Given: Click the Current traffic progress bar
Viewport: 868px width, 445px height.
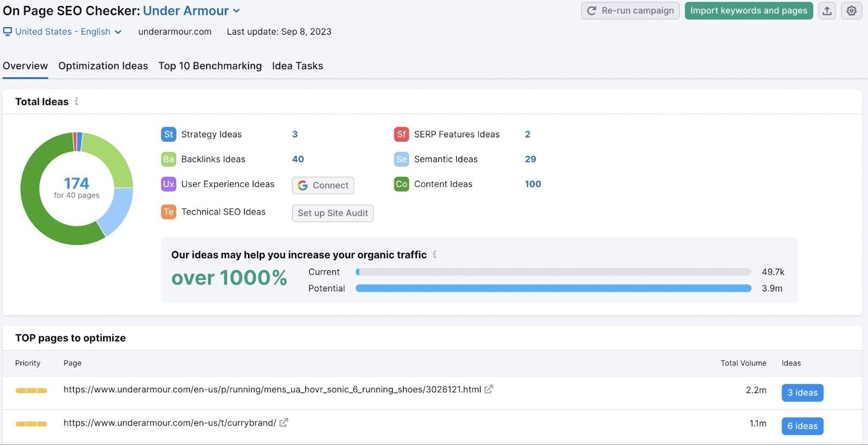Looking at the screenshot, I should point(553,272).
